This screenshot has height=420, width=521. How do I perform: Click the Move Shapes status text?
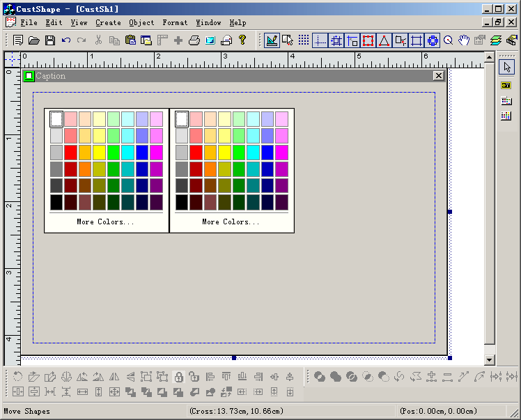pos(27,412)
